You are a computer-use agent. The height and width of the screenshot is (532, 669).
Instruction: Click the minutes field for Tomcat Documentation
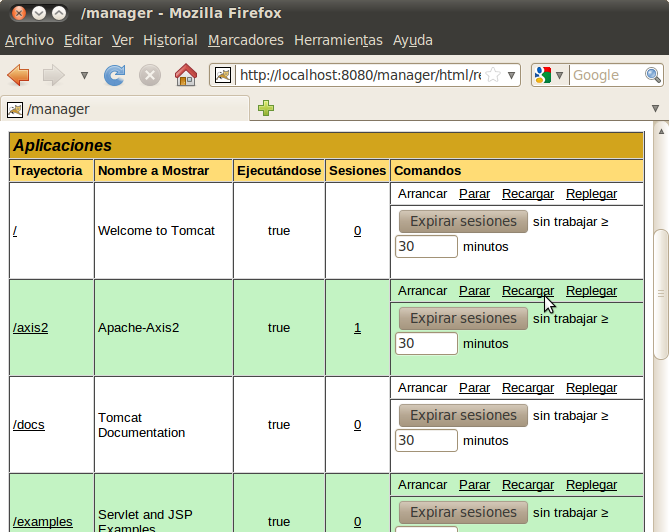pyautogui.click(x=426, y=440)
